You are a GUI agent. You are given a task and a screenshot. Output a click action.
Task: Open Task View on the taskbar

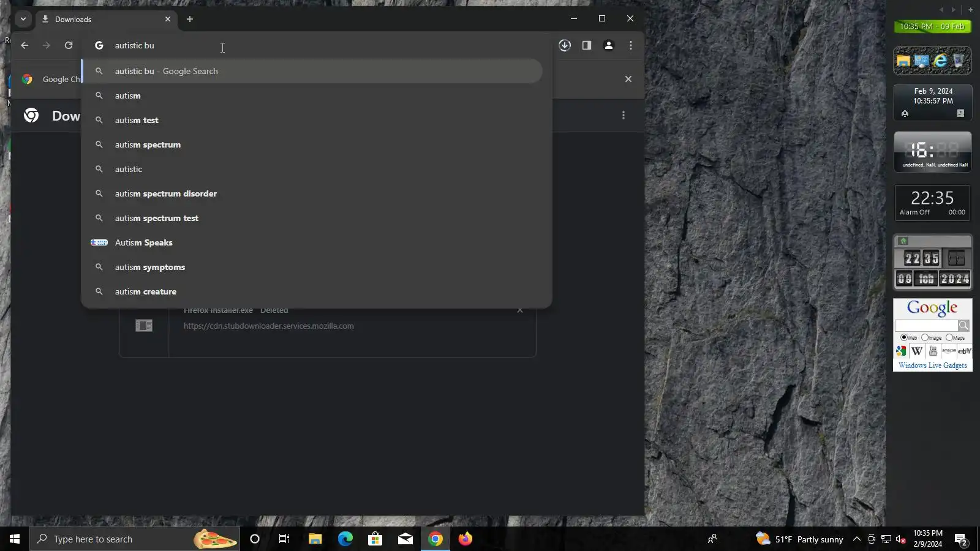(x=284, y=539)
